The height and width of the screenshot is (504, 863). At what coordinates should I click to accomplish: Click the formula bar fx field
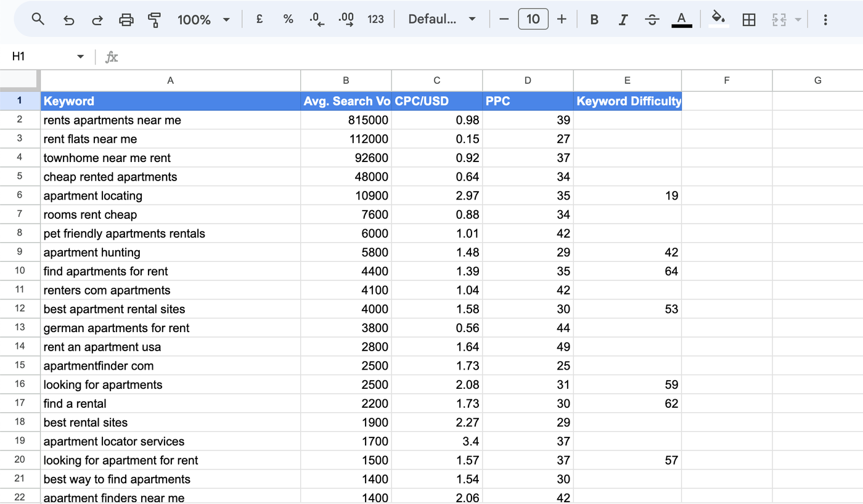click(112, 56)
